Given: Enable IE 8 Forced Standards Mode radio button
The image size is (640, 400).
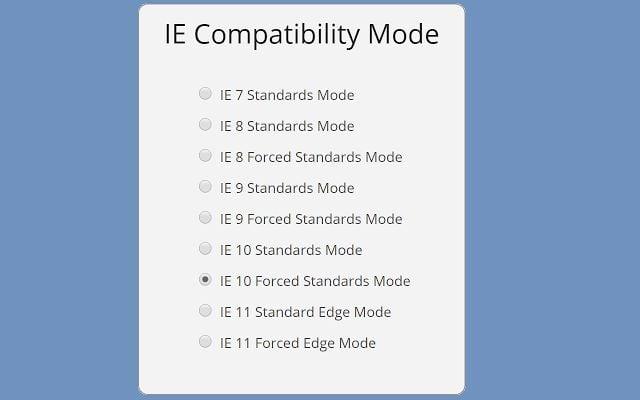Looking at the screenshot, I should click(205, 156).
